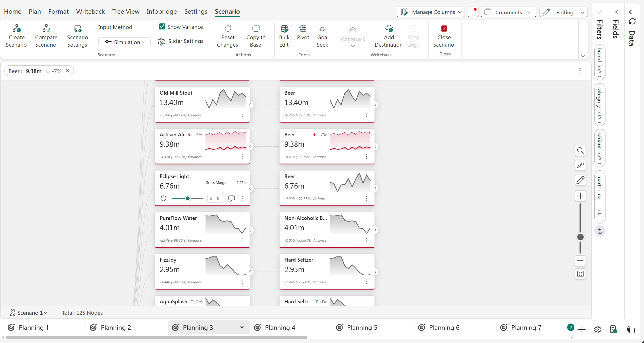Click the Goal Seek icon
Image resolution: width=644 pixels, height=343 pixels.
click(322, 29)
